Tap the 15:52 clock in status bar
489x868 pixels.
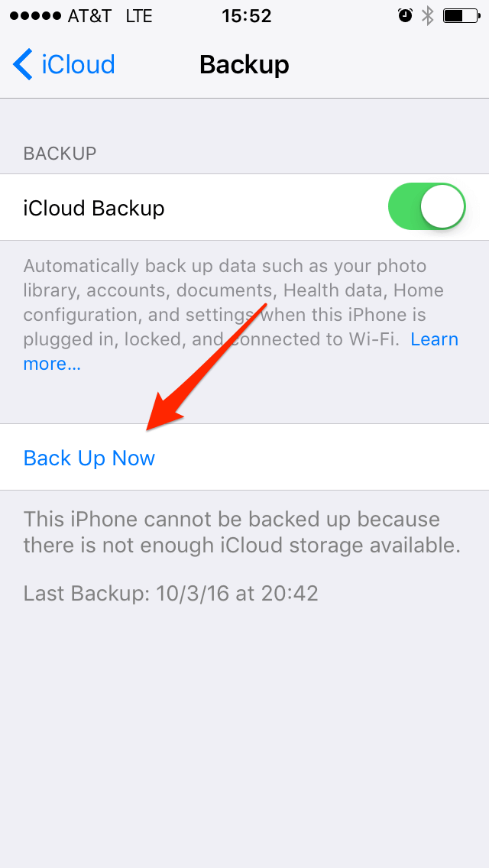click(x=247, y=16)
